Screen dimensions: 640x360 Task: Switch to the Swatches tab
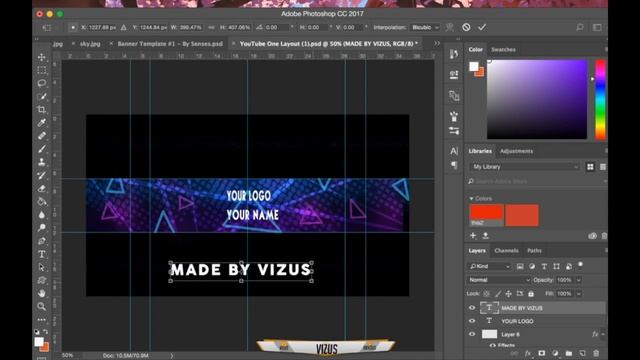coord(503,49)
